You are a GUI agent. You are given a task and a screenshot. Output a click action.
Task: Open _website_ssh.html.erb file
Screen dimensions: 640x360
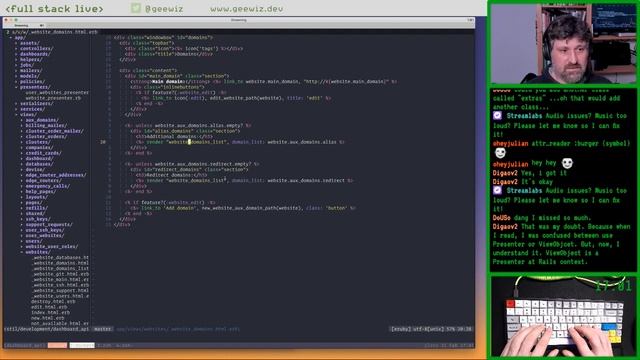pos(60,285)
